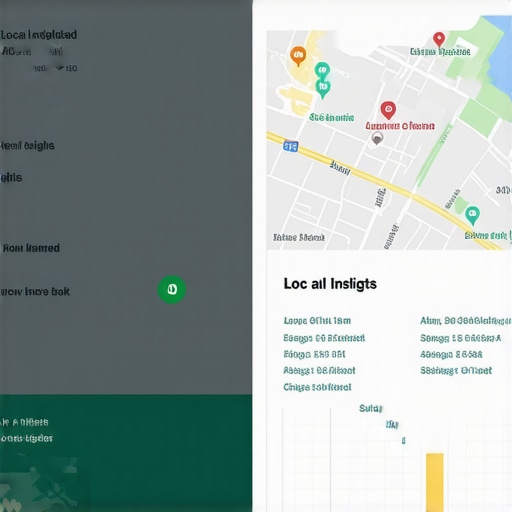Click the first teal link under Loc all Insligts
The image size is (512, 512).
[317, 321]
